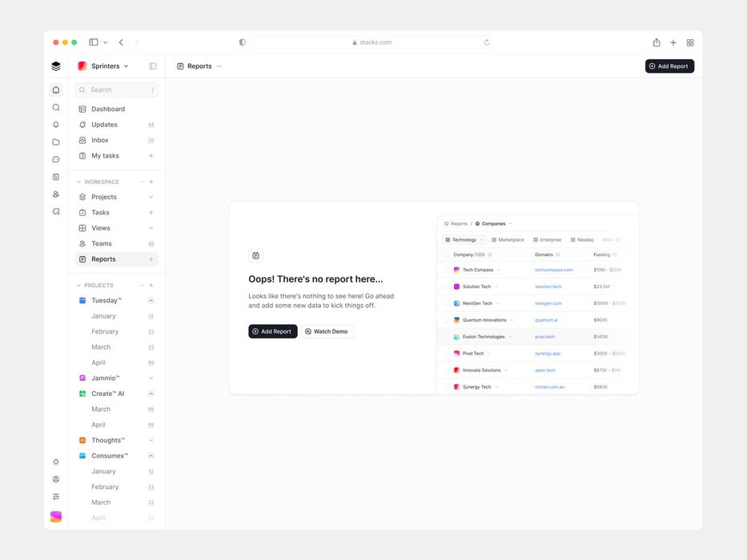Click the folder icon in left rail
Screen dimensions: 747x560
pos(56,142)
